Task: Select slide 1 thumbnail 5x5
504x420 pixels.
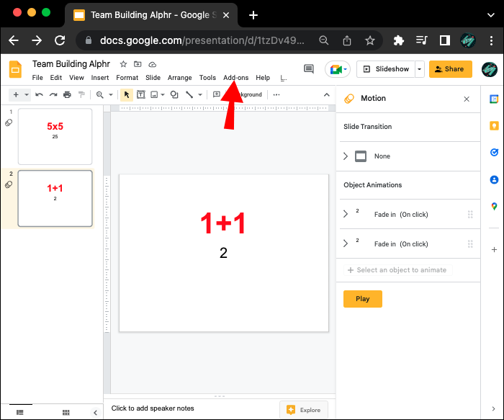Action: tap(55, 136)
